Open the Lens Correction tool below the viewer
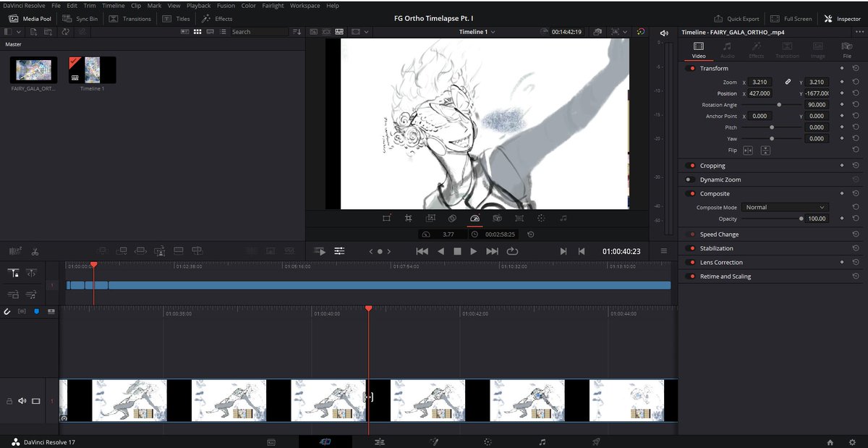This screenshot has width=868, height=448. coord(519,218)
